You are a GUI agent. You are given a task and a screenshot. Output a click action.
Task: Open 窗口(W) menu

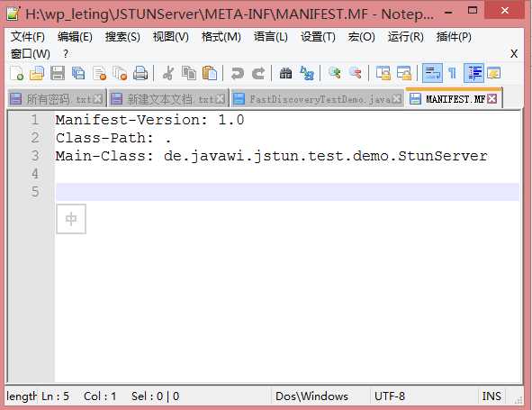[31, 54]
